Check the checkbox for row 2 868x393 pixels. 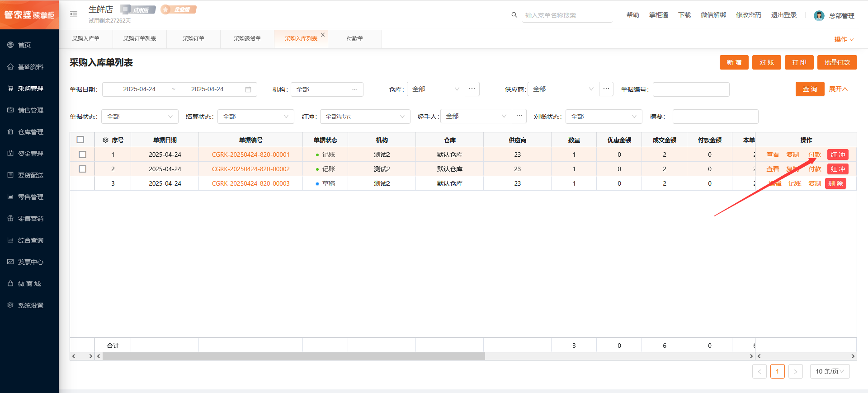click(x=82, y=169)
